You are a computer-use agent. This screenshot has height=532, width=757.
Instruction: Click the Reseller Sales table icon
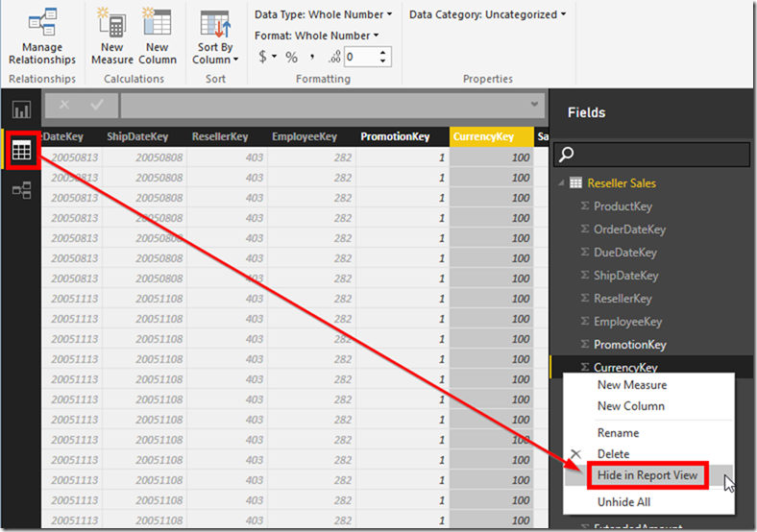point(575,183)
